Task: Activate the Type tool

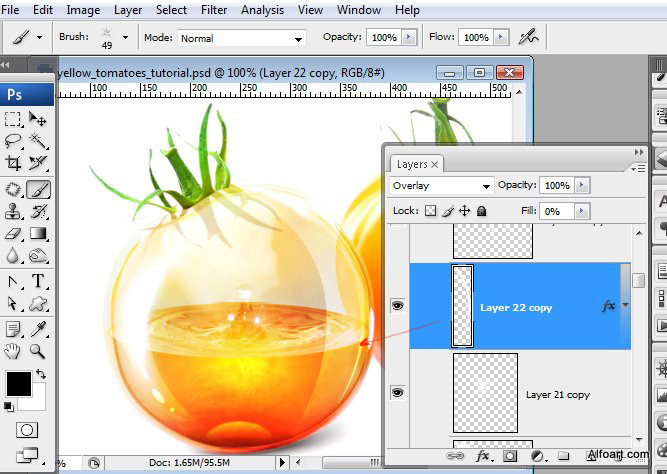Action: [38, 281]
